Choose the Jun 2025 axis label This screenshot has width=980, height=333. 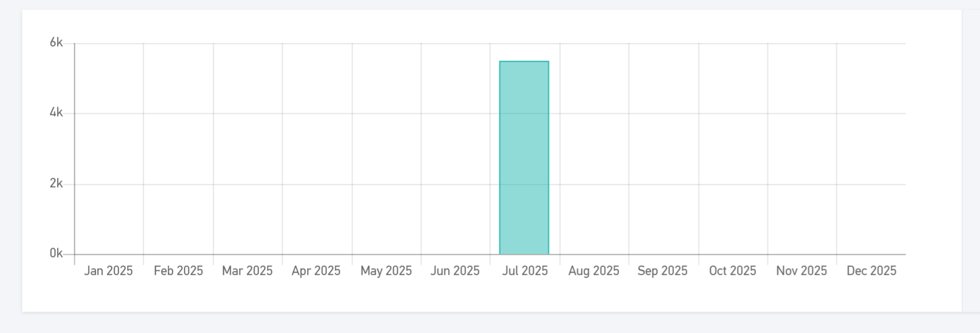(455, 271)
